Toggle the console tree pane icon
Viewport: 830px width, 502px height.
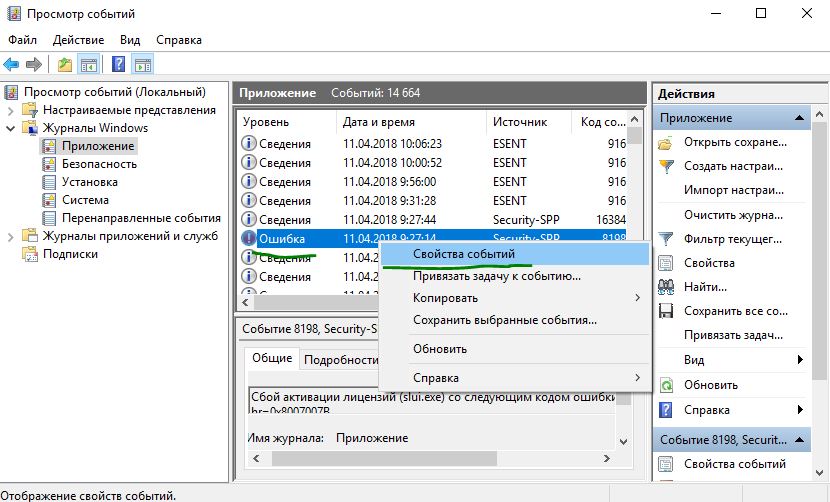point(88,65)
